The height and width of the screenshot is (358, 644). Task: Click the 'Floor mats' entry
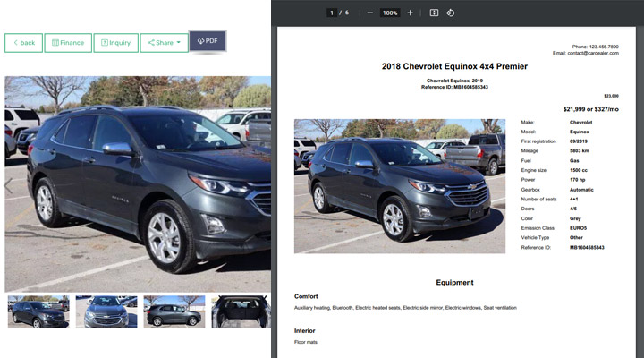coord(306,342)
